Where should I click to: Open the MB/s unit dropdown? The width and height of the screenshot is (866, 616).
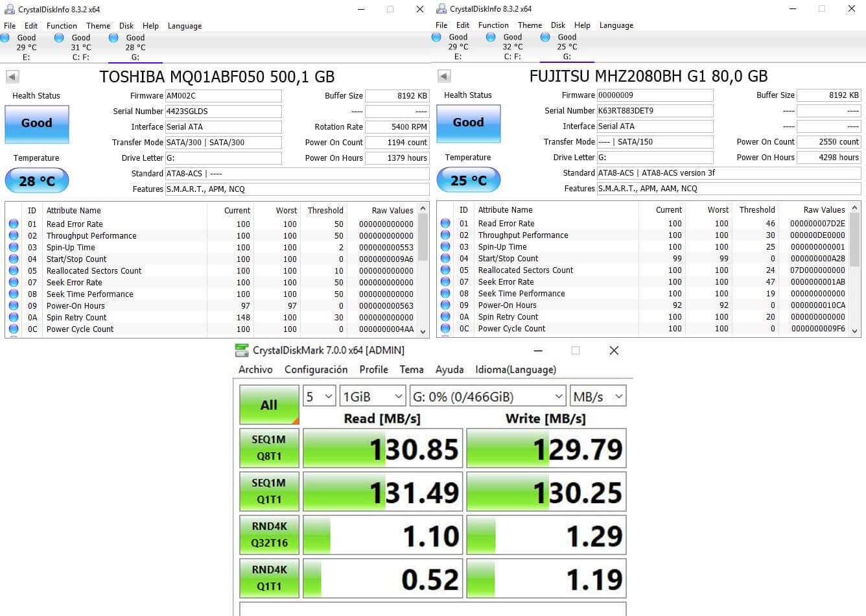coord(598,396)
